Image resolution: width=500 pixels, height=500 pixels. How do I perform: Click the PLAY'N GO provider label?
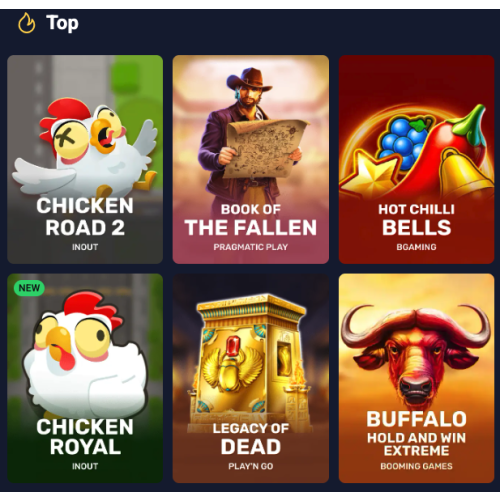click(251, 466)
